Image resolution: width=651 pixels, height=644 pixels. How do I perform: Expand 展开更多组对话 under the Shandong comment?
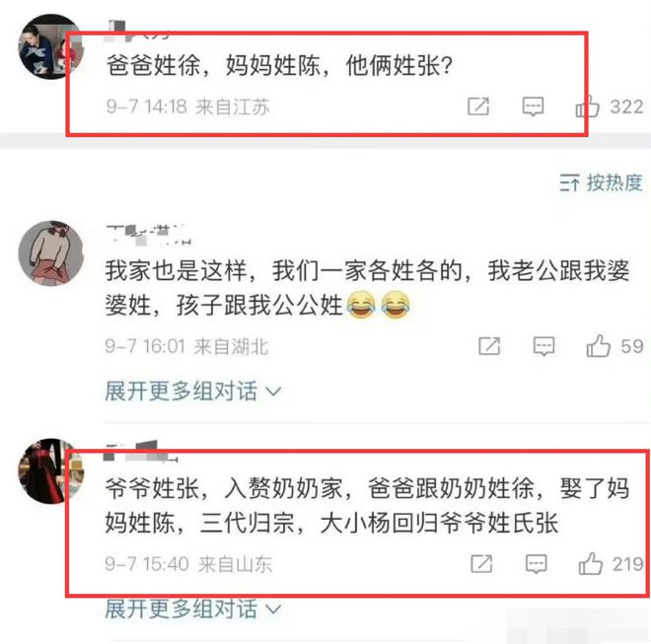coord(193,609)
